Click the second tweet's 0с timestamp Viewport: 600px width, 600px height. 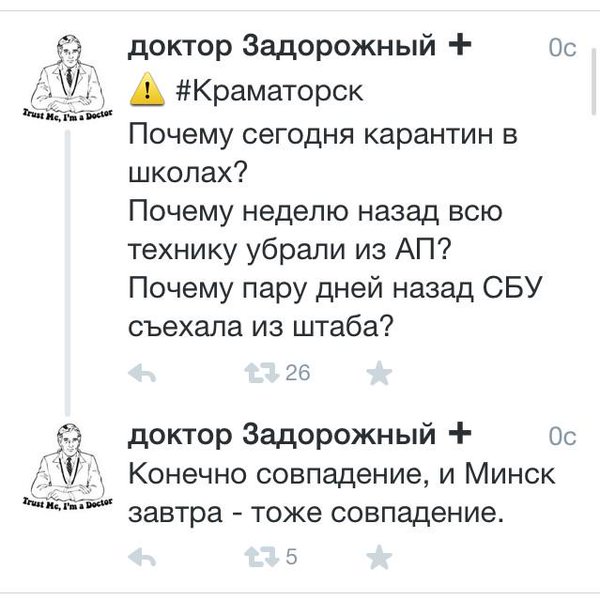click(562, 437)
